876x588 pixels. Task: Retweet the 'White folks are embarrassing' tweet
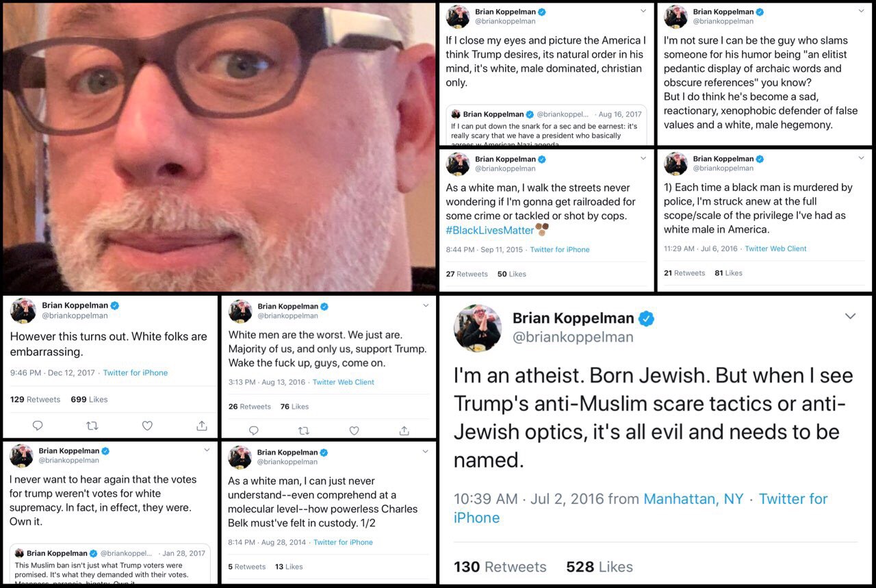tap(92, 426)
